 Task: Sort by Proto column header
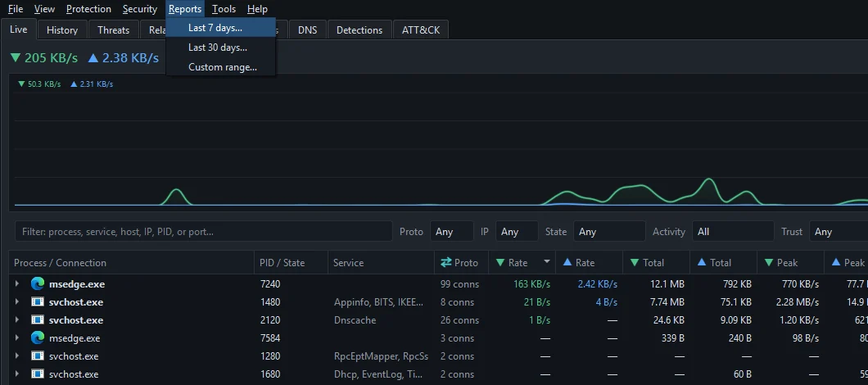pos(461,263)
